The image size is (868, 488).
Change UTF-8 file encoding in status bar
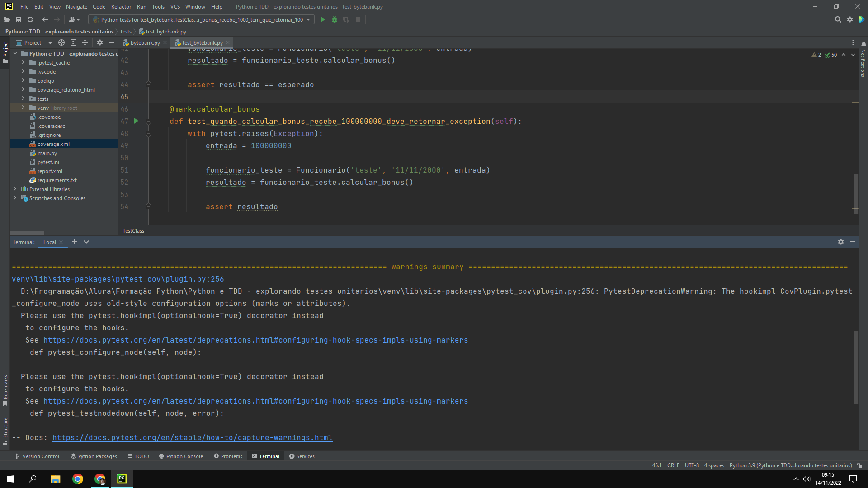coord(692,465)
